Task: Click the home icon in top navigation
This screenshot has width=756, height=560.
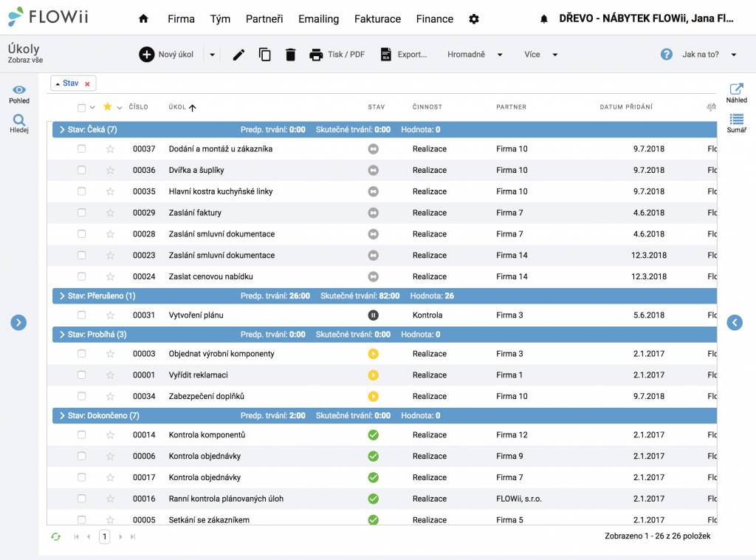Action: pyautogui.click(x=143, y=18)
